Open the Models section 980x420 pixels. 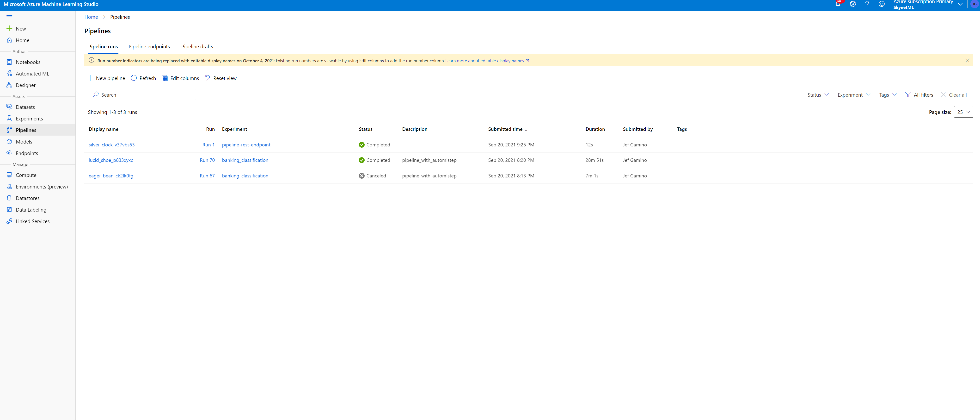coord(24,141)
